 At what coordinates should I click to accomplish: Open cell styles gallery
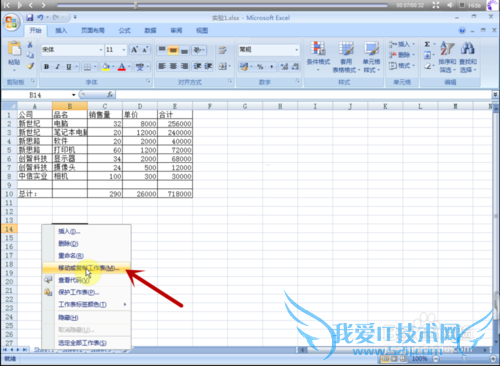click(x=371, y=57)
